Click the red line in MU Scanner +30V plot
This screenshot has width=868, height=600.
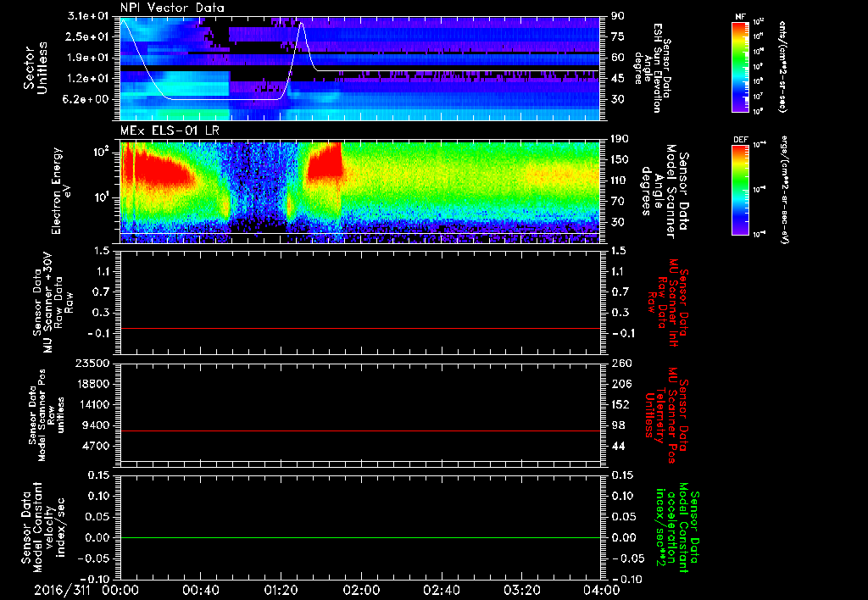click(360, 328)
